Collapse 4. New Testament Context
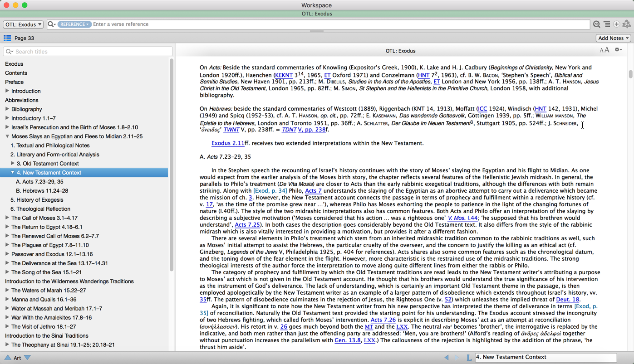Screen dimensions: 634x364 pyautogui.click(x=13, y=173)
